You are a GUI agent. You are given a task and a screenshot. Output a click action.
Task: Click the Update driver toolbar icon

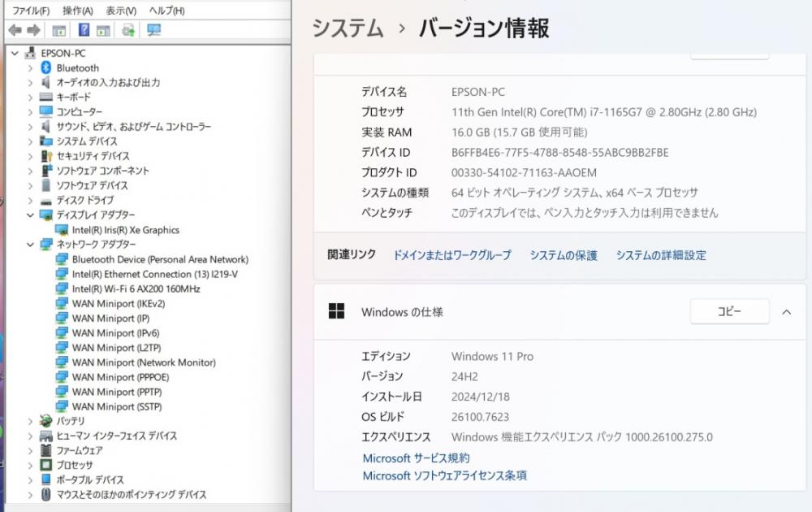pyautogui.click(x=128, y=30)
